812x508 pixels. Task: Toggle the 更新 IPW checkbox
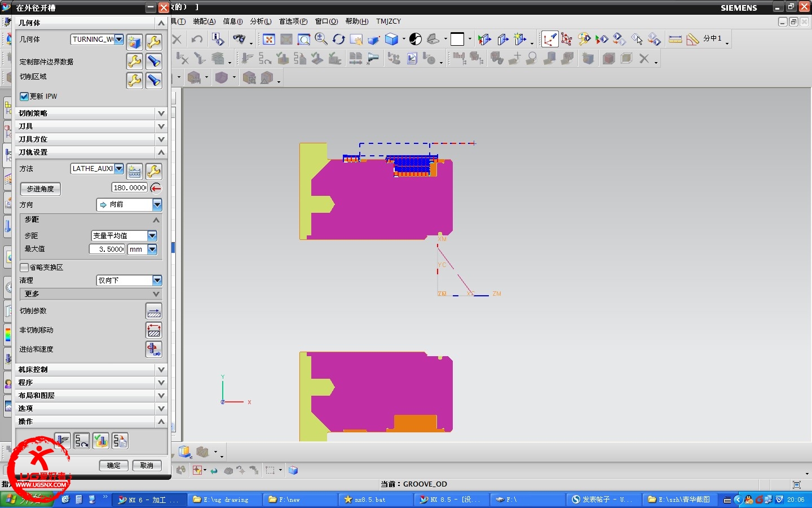(24, 97)
